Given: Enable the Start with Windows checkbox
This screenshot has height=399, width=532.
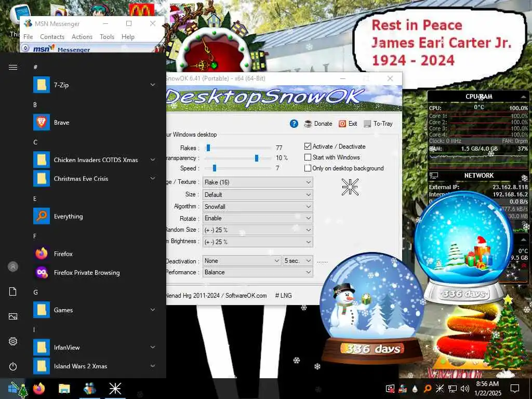Looking at the screenshot, I should click(308, 157).
